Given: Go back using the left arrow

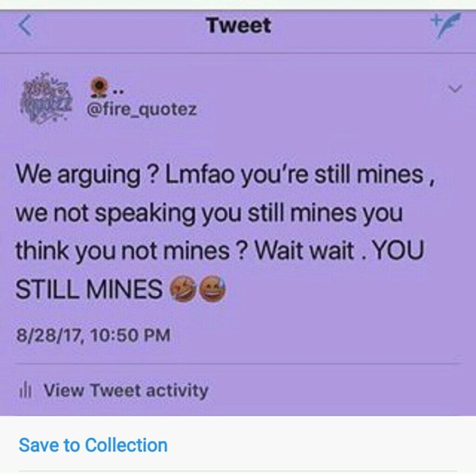Looking at the screenshot, I should tap(25, 25).
